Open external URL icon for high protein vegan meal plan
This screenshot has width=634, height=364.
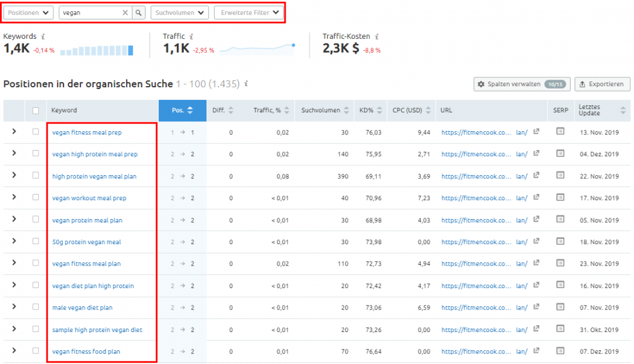click(536, 176)
